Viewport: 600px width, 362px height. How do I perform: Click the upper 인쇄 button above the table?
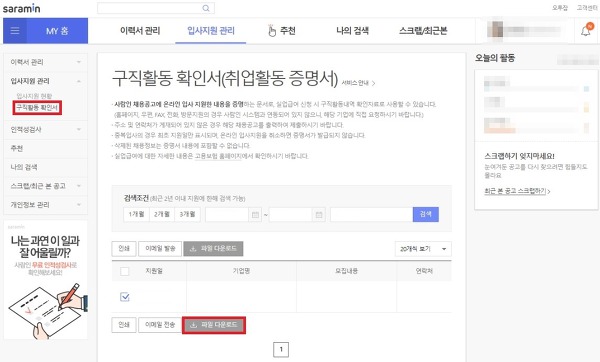(x=124, y=249)
